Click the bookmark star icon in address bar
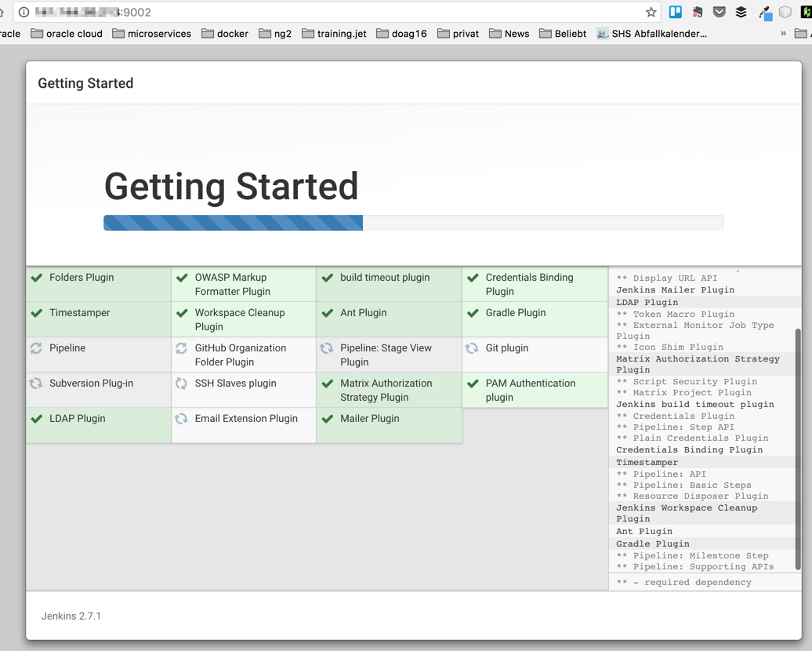The height and width of the screenshot is (651, 812). [651, 12]
